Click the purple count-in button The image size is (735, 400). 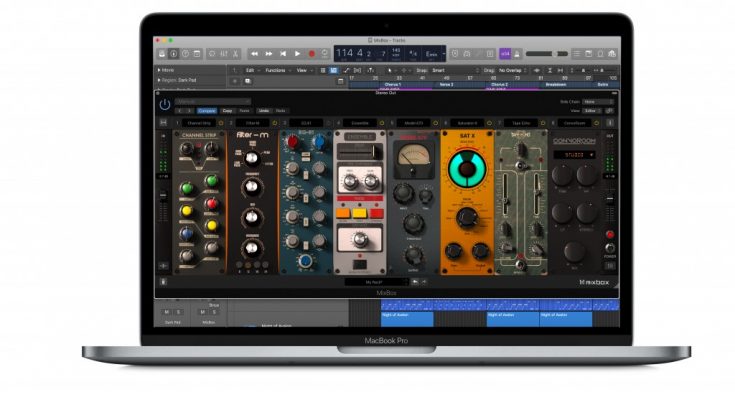(505, 53)
